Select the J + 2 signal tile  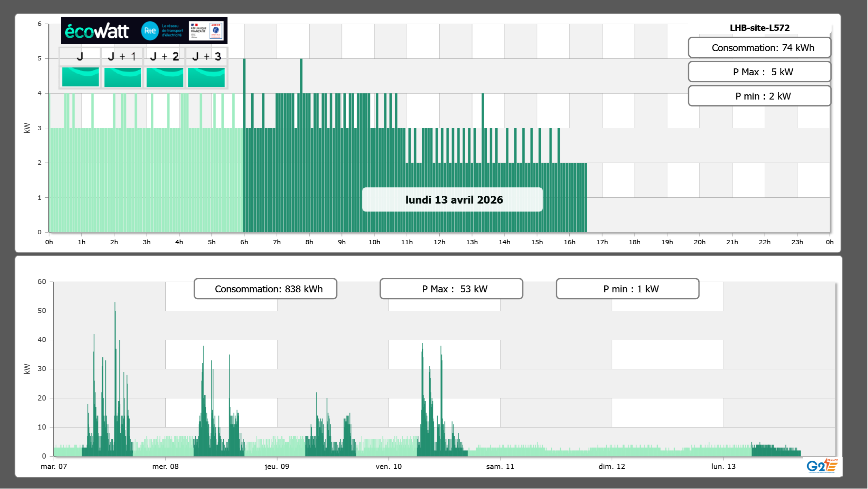tap(165, 77)
